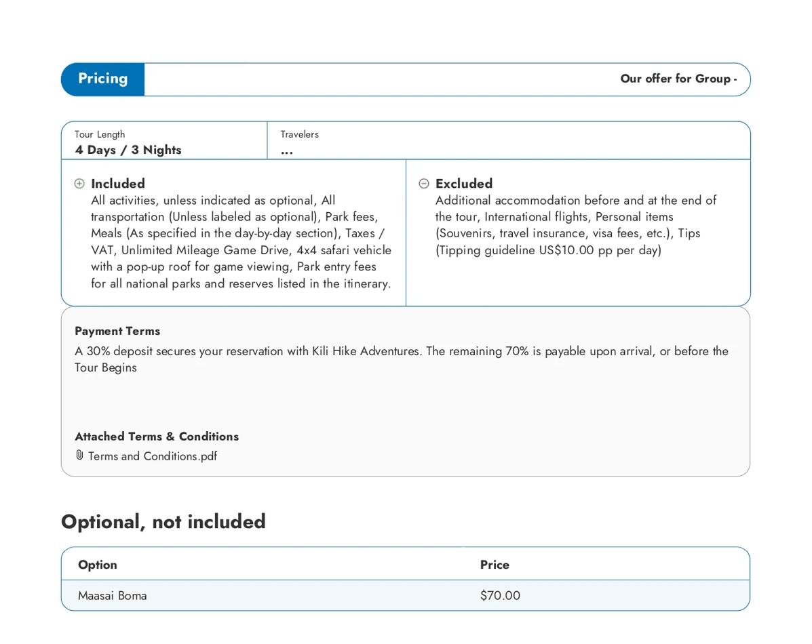The image size is (812, 644).
Task: Select the blue Pricing tab label
Action: tap(102, 79)
